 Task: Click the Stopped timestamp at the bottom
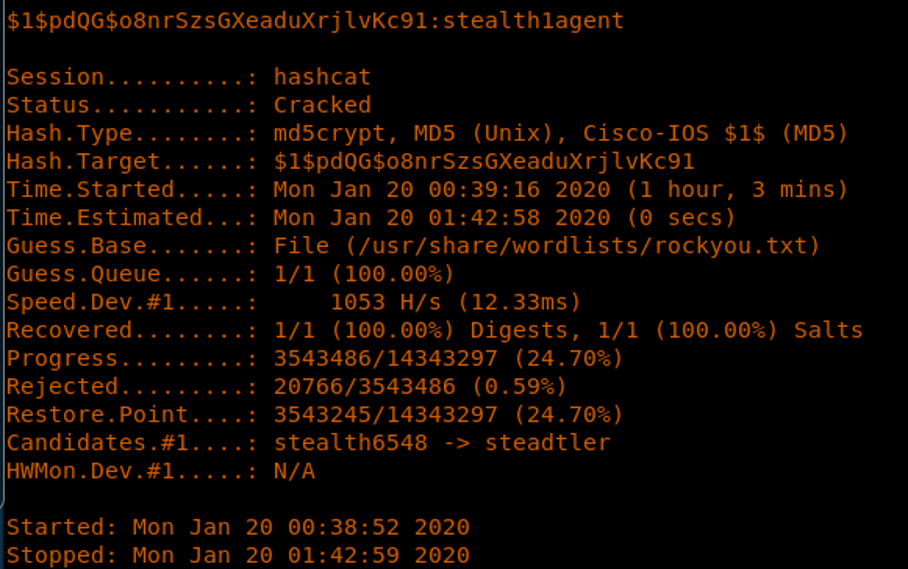(301, 555)
